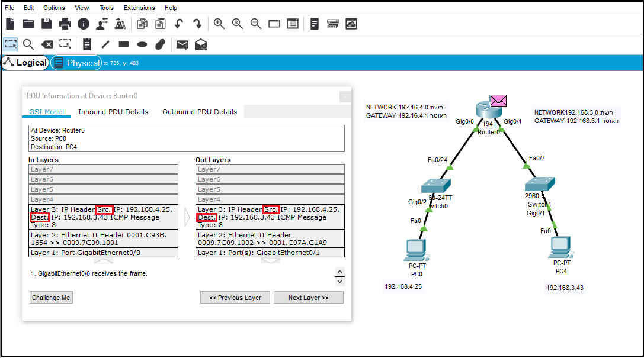The height and width of the screenshot is (358, 644).
Task: Open the Outbound PDU Details tab
Action: (x=200, y=111)
